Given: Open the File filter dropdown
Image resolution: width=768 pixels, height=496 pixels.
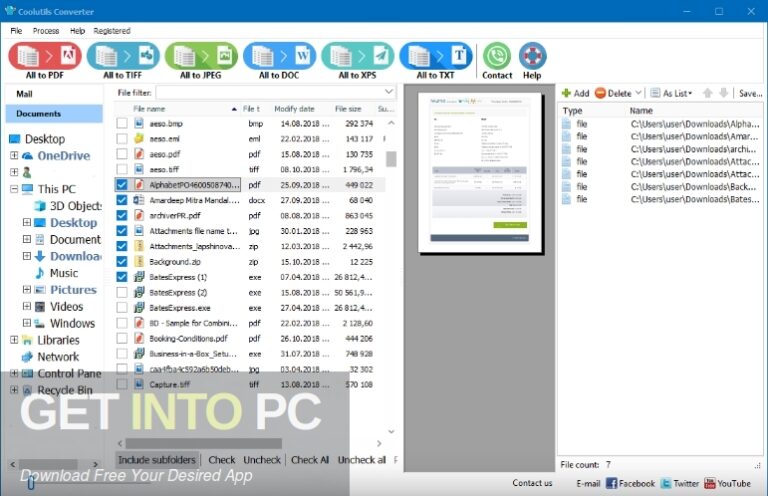Looking at the screenshot, I should click(x=388, y=92).
